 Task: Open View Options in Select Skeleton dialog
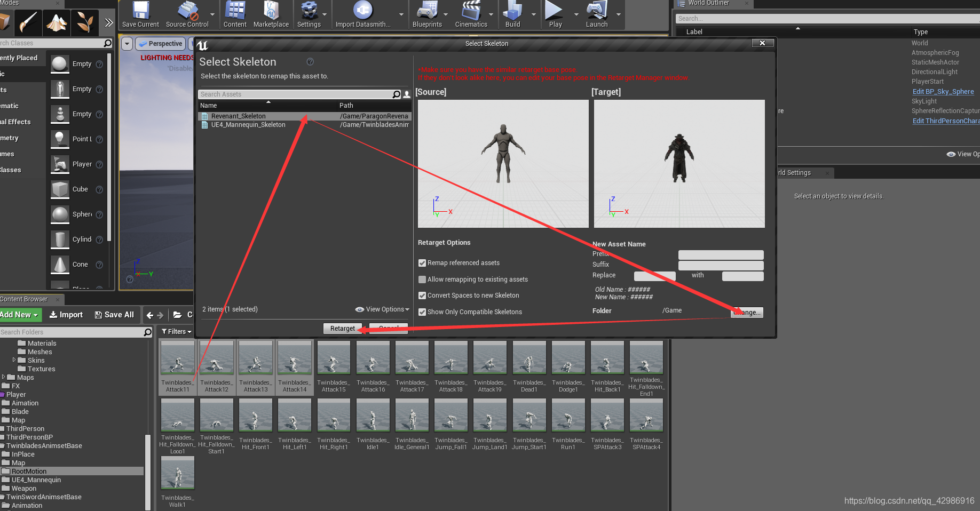[x=382, y=309]
